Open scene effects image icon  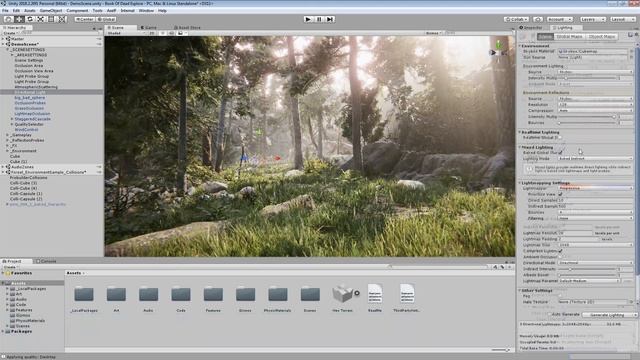[x=180, y=33]
